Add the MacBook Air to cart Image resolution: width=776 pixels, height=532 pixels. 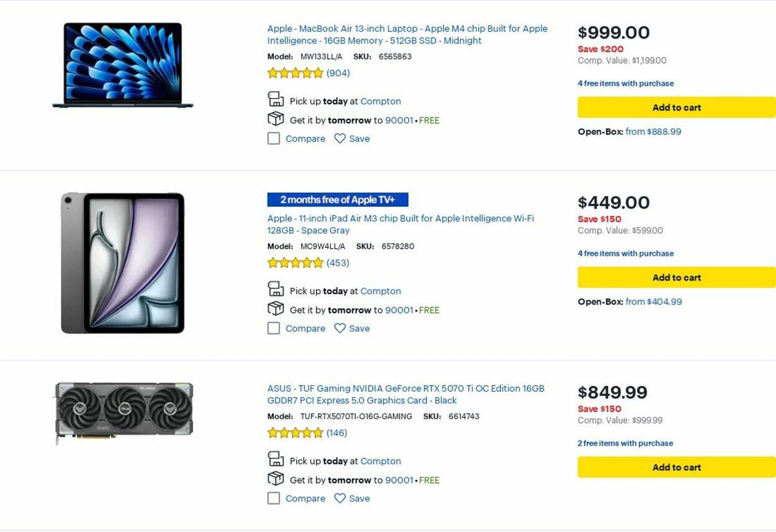676,107
